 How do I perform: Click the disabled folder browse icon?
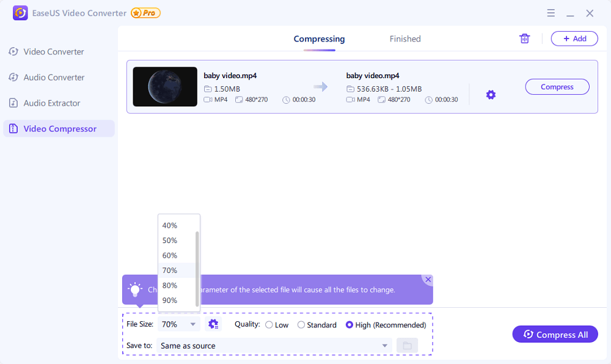[407, 346]
